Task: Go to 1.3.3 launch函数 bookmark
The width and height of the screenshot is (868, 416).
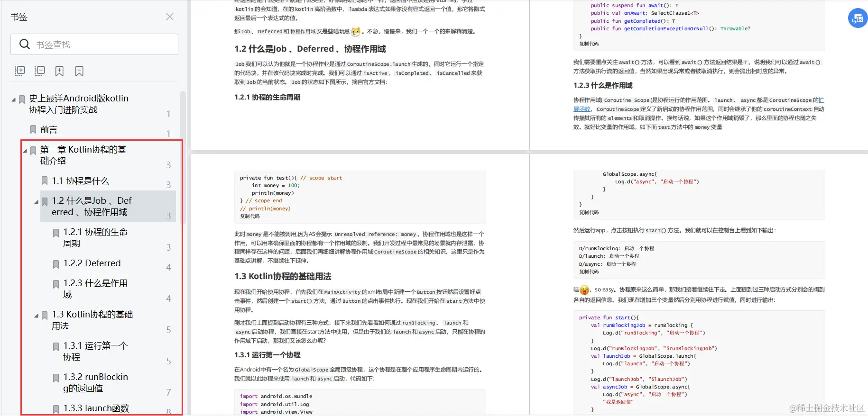Action: point(96,408)
